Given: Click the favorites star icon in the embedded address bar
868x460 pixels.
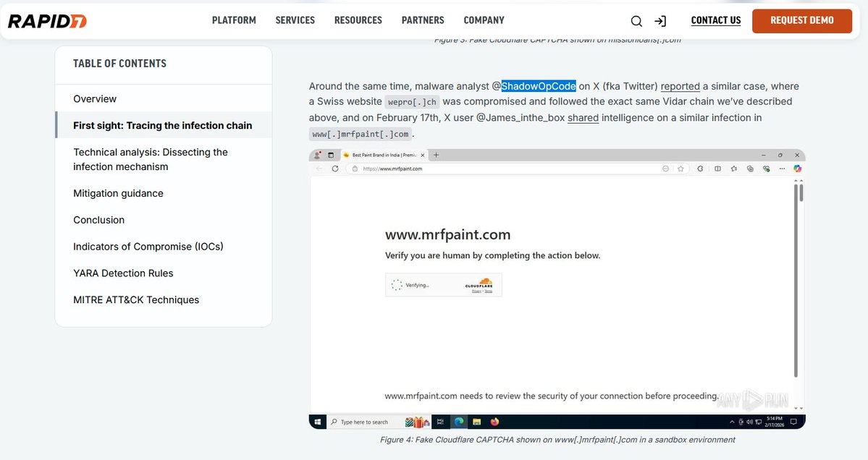Looking at the screenshot, I should (681, 169).
